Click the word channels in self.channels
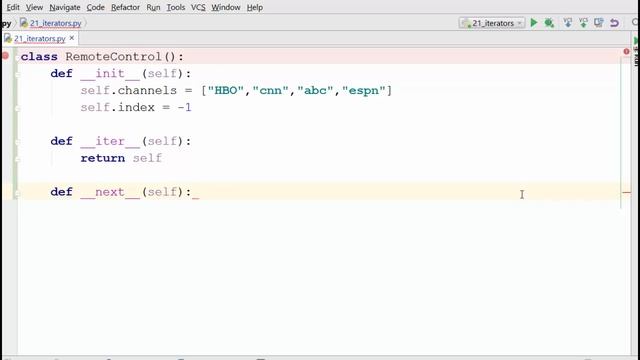The image size is (640, 360). 147,90
